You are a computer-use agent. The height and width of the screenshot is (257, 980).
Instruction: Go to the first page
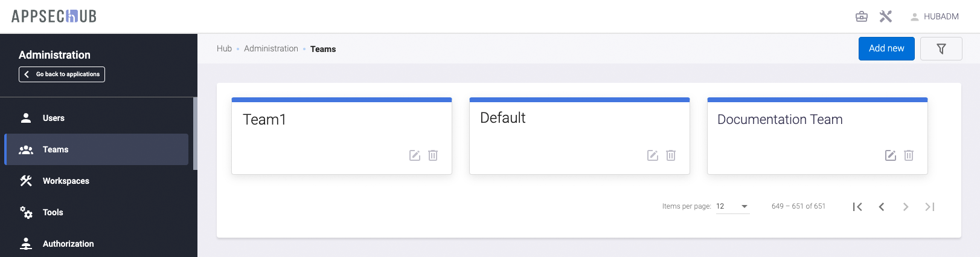pyautogui.click(x=857, y=207)
